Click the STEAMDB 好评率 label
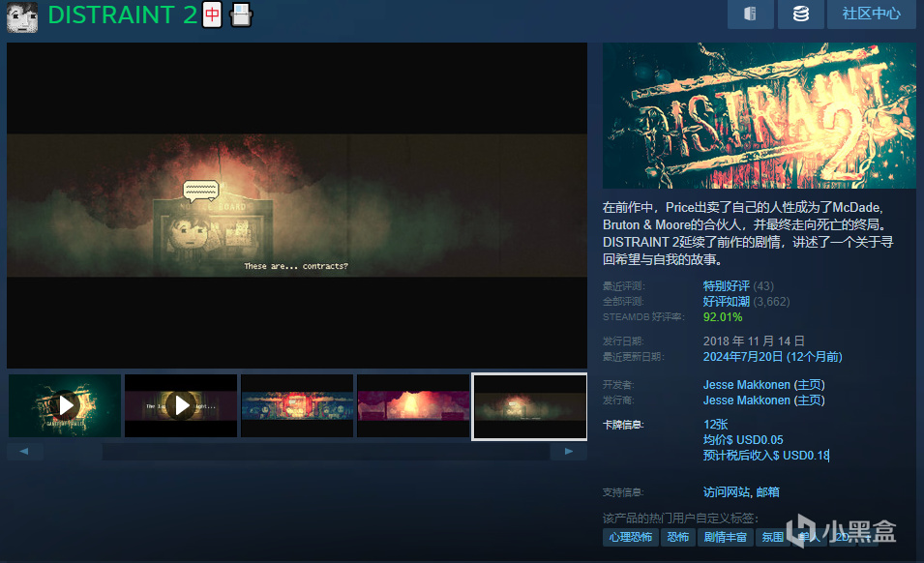The image size is (924, 563). [x=643, y=317]
